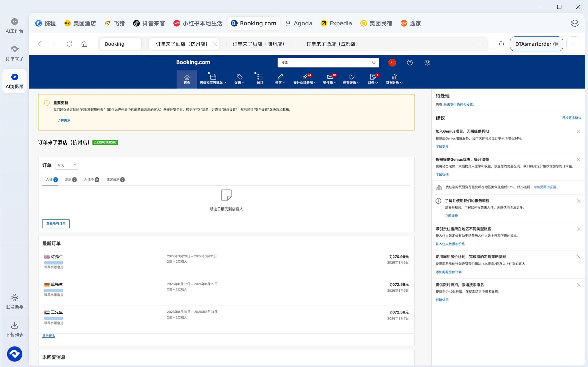Open the 下载列表 download icon

[x=15, y=329]
